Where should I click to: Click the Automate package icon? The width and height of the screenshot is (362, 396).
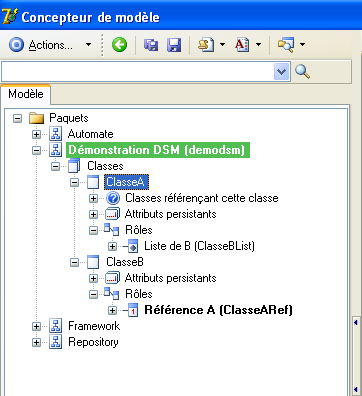pyautogui.click(x=55, y=134)
